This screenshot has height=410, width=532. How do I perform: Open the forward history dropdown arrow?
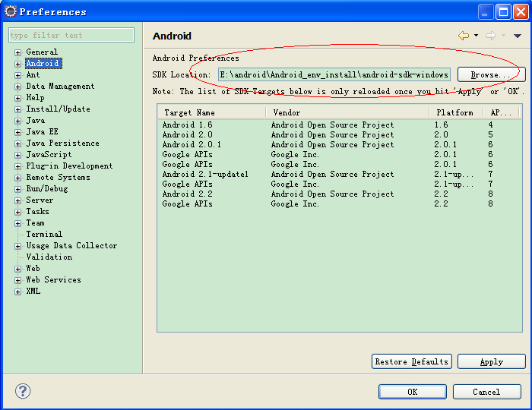point(503,35)
